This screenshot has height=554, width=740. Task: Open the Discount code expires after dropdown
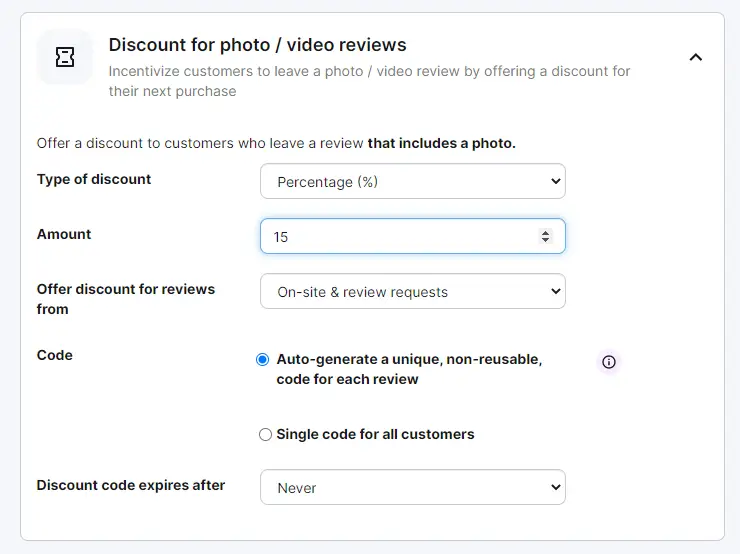tap(412, 487)
